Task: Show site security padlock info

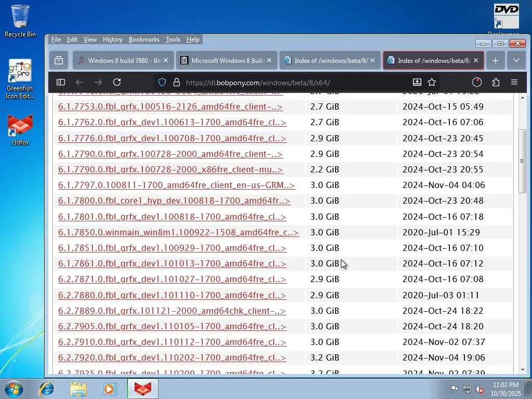Action: point(177,82)
